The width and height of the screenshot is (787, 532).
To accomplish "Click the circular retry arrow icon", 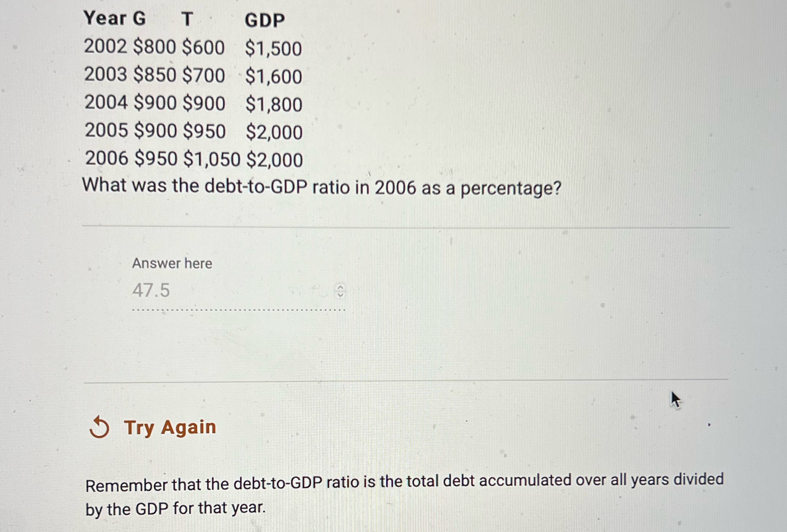I will click(101, 427).
